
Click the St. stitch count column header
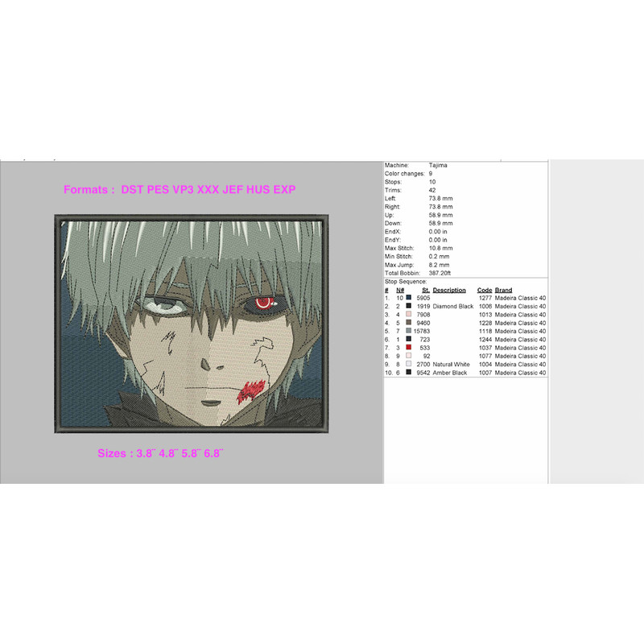[x=426, y=290]
